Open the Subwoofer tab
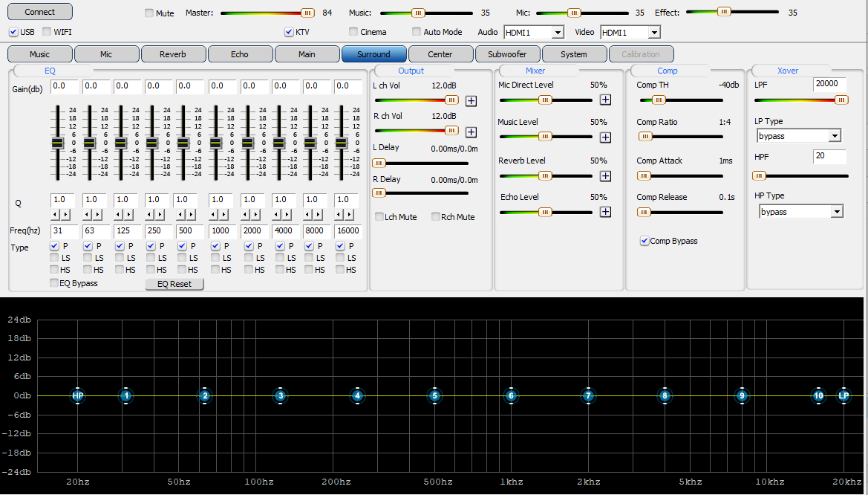This screenshot has width=868, height=495. (507, 54)
